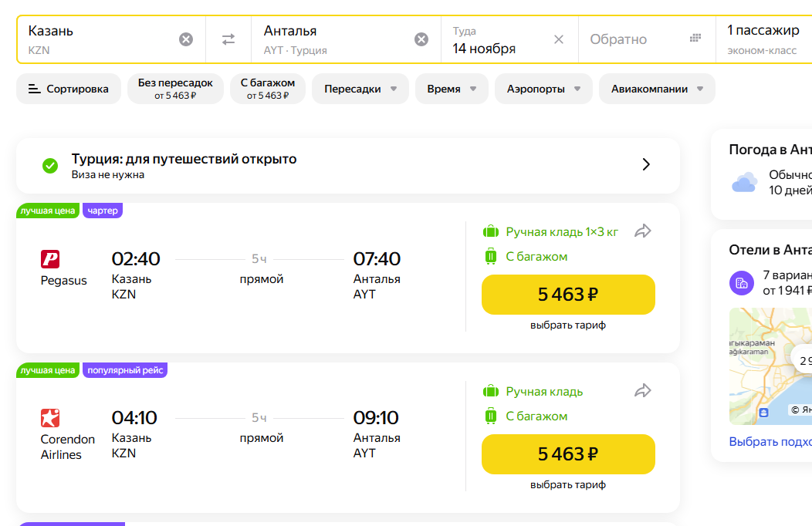Open the return date calendar icon
The image size is (812, 526).
(695, 38)
